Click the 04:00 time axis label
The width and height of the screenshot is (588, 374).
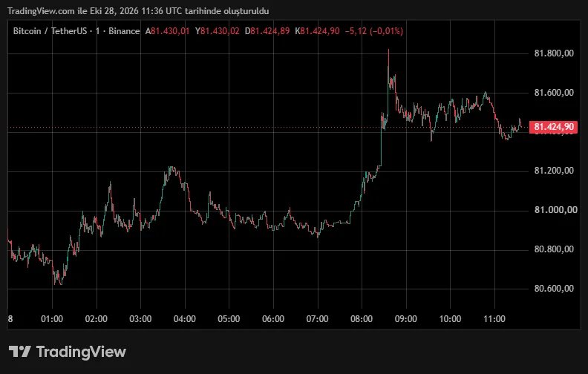(185, 319)
